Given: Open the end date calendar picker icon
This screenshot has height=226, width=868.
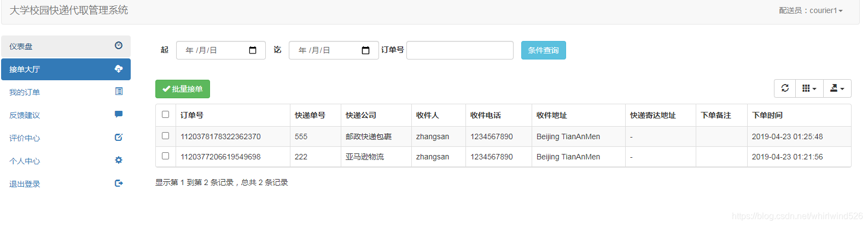Looking at the screenshot, I should point(366,50).
